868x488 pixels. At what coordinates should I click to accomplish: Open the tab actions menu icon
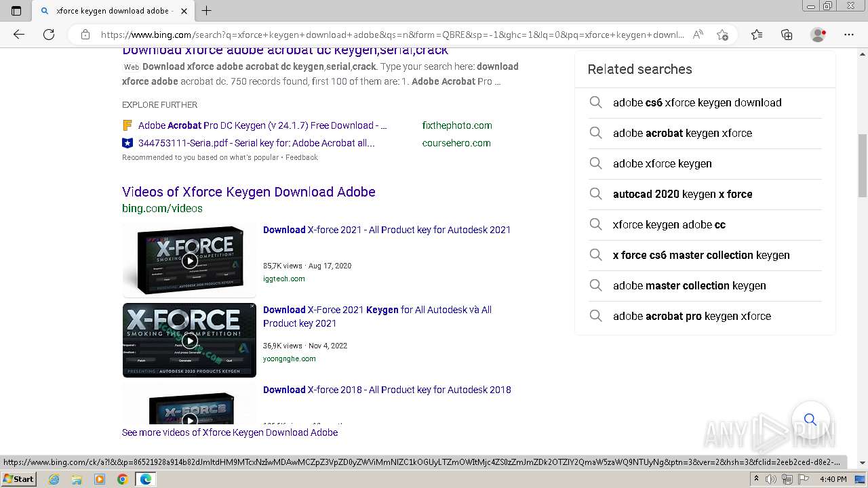pyautogui.click(x=16, y=11)
